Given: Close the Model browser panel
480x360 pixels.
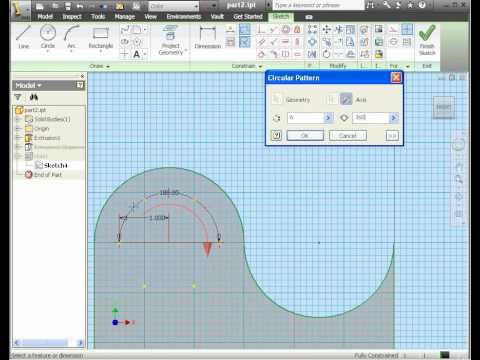Looking at the screenshot, I should pyautogui.click(x=82, y=76).
